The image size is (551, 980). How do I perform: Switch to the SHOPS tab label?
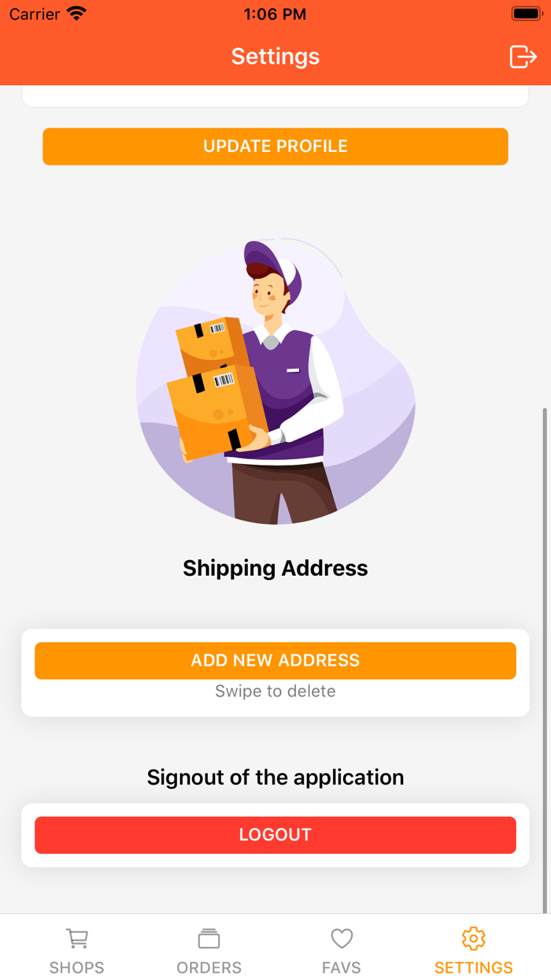click(77, 967)
